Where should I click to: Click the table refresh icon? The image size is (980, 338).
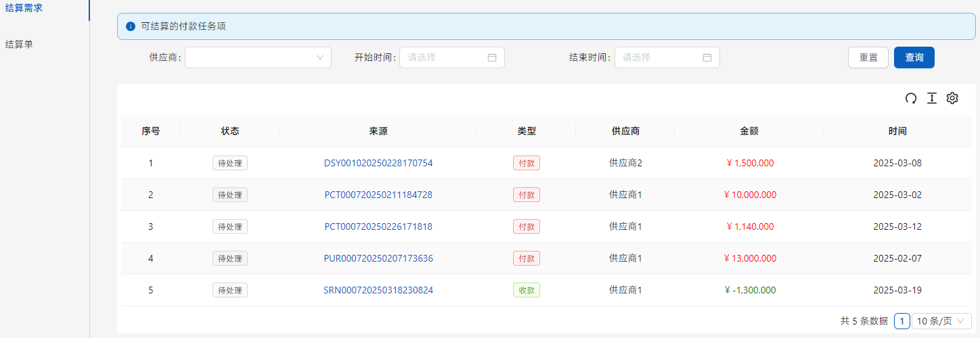[x=911, y=99]
